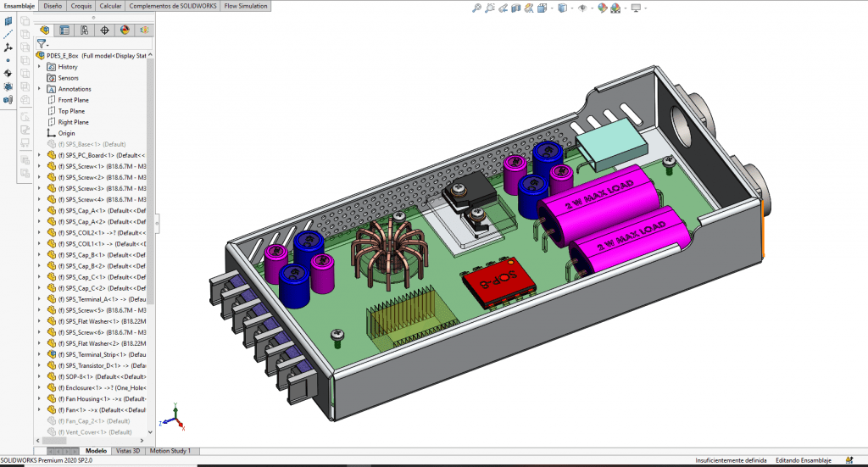This screenshot has width=868, height=467.
Task: Select the SPS_Terminal_Strip<1> component
Action: pos(97,354)
